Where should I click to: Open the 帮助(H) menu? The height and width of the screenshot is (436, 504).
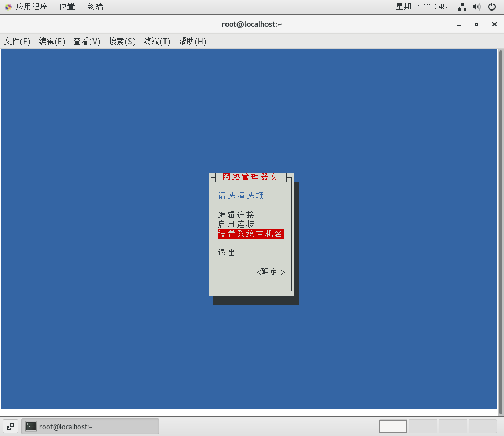coord(192,42)
